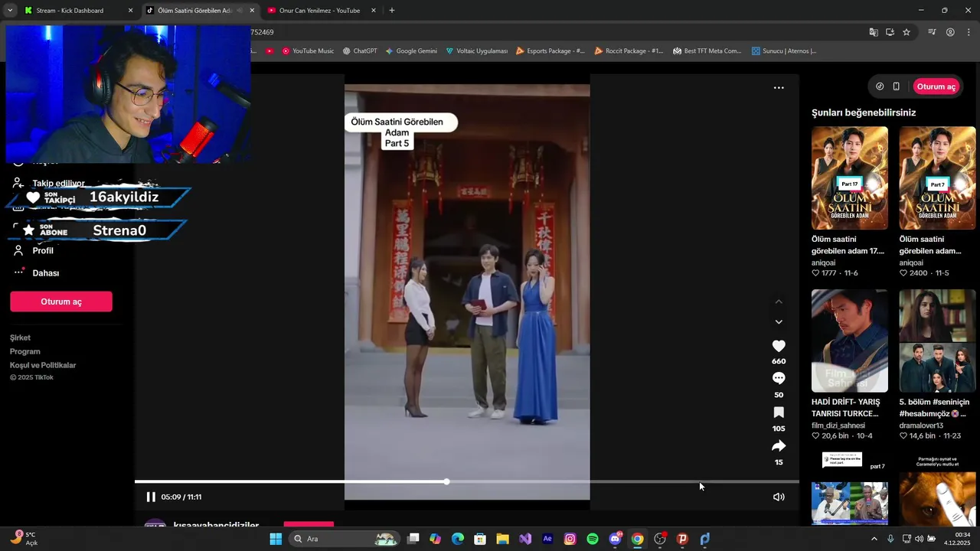Close the Onur Can Yenilmez YouTube tab

(x=374, y=11)
